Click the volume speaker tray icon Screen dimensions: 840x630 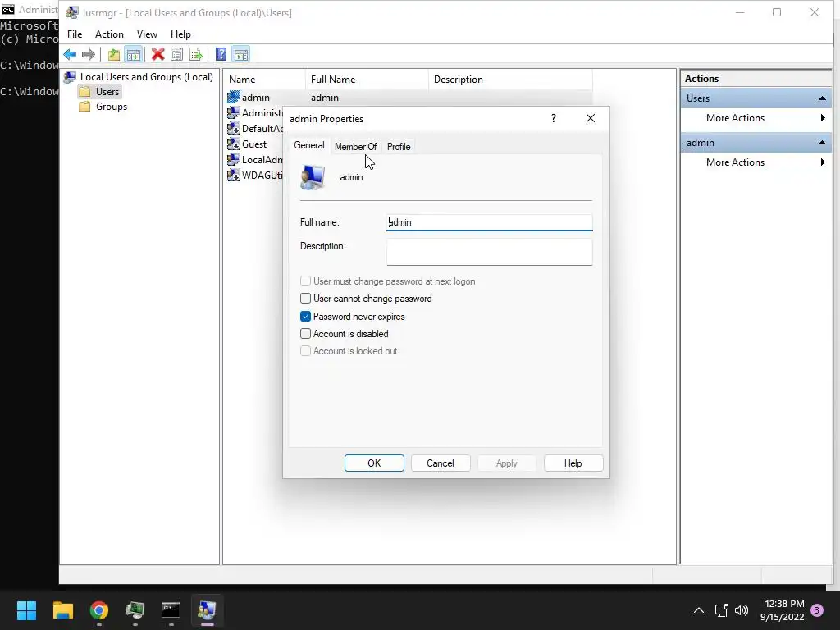(x=742, y=609)
